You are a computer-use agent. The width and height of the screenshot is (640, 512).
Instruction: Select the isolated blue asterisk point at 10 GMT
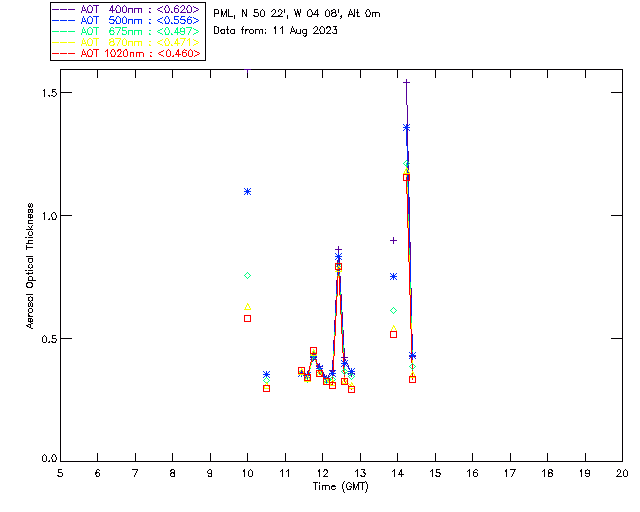click(247, 191)
